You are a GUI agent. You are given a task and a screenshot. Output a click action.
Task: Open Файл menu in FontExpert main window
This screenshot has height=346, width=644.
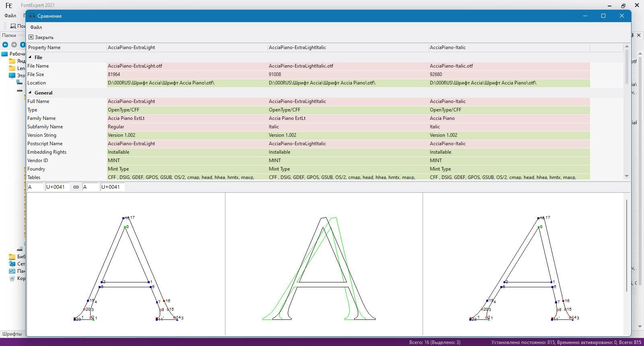[x=10, y=16]
